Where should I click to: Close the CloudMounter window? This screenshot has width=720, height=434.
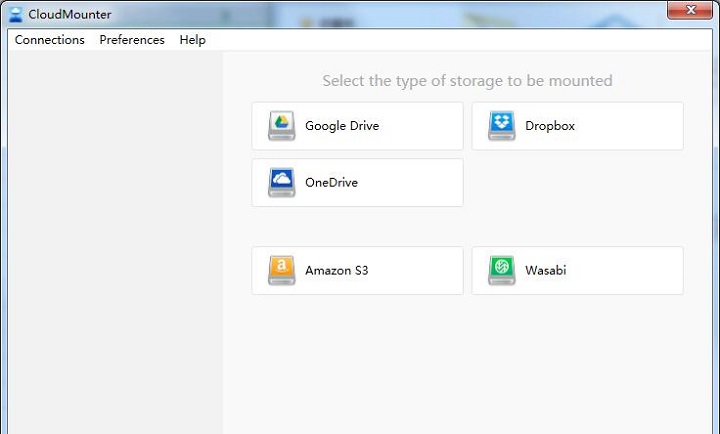[690, 10]
